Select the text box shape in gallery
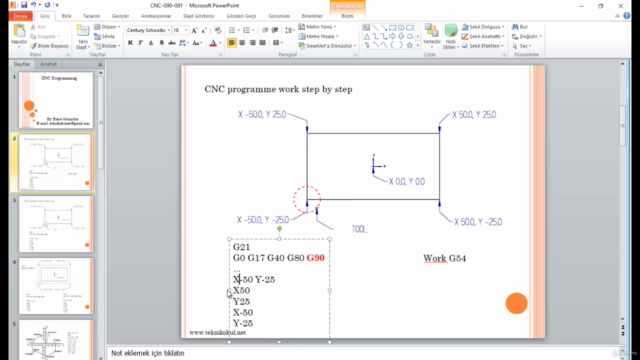640x360 pixels. tap(366, 27)
